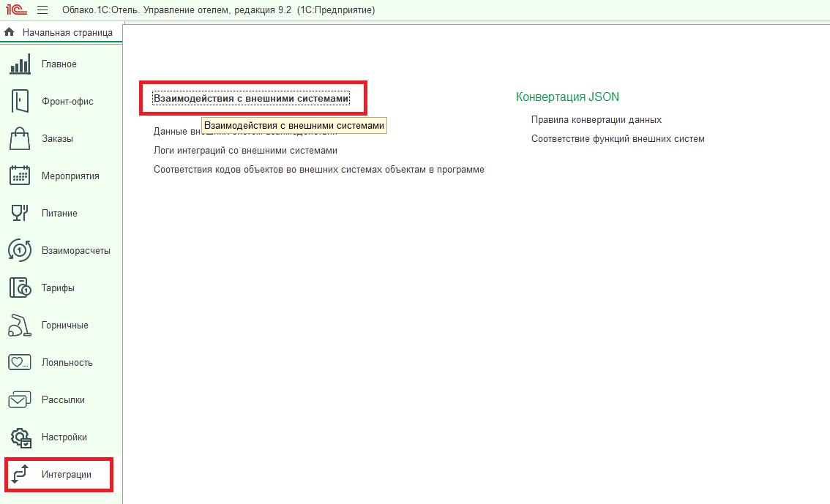This screenshot has width=830, height=504.
Task: Go to the Лояльность section
Action: point(67,362)
